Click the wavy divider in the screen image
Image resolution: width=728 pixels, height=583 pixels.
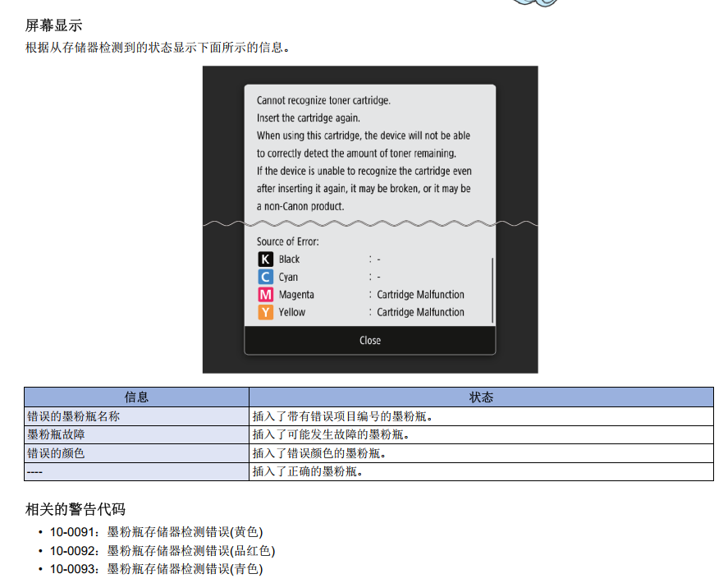369,222
